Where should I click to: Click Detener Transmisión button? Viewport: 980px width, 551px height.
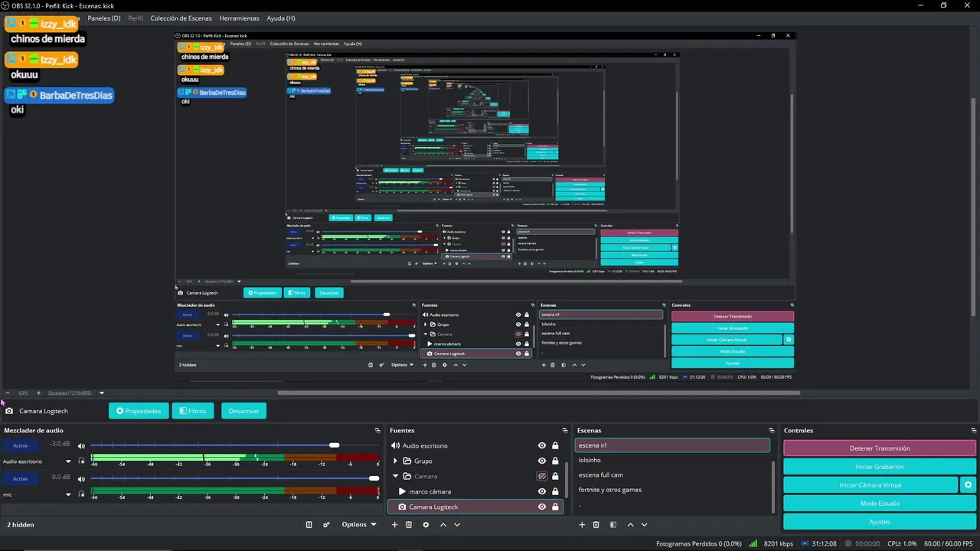(x=880, y=448)
